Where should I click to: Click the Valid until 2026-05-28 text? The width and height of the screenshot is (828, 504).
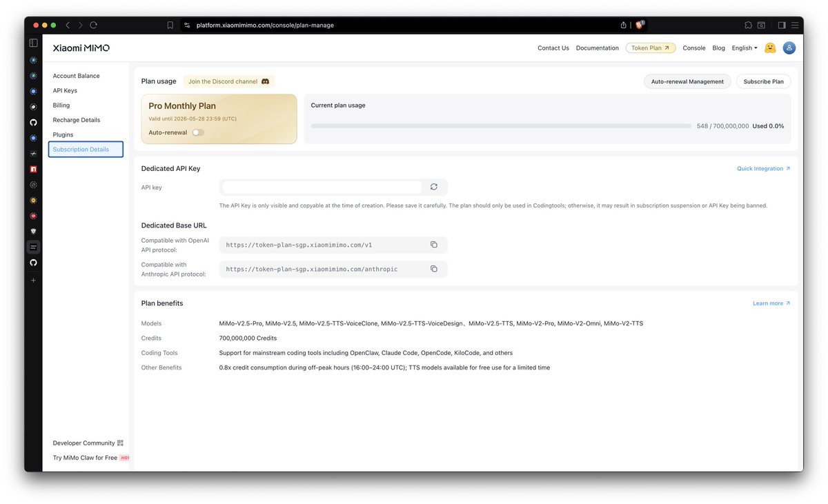[x=193, y=119]
